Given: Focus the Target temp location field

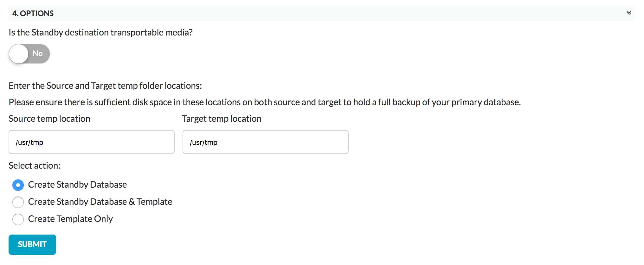Looking at the screenshot, I should [266, 142].
